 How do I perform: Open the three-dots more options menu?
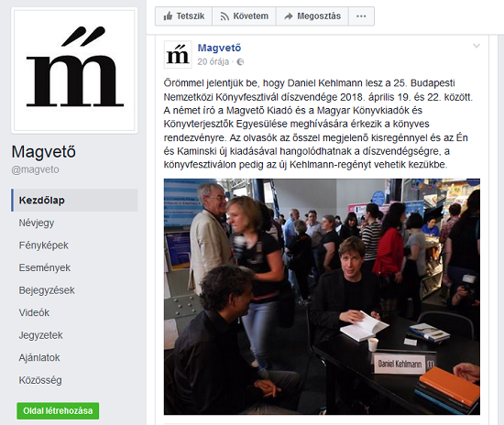361,16
